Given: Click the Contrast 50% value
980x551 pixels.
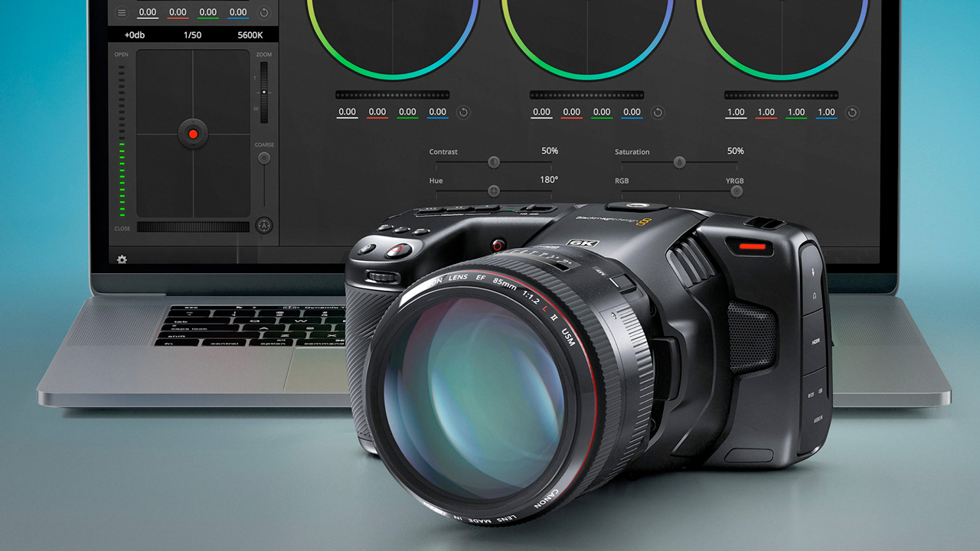Looking at the screenshot, I should 550,151.
